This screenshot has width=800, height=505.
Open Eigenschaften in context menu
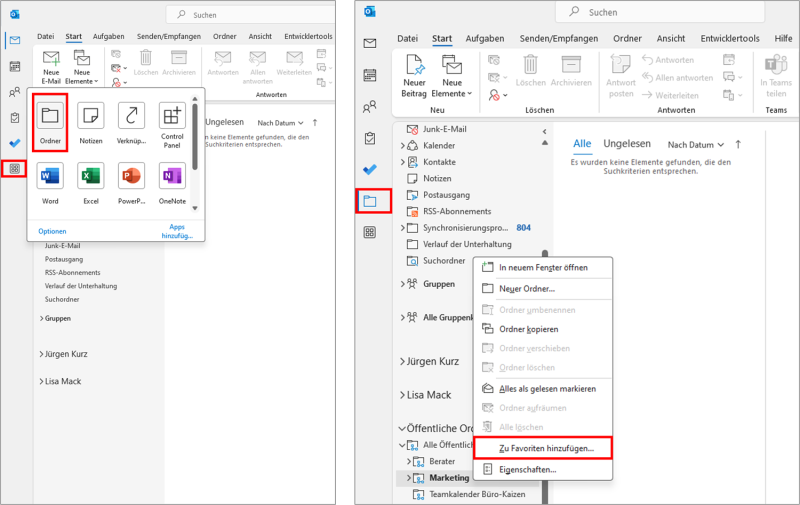click(543, 469)
